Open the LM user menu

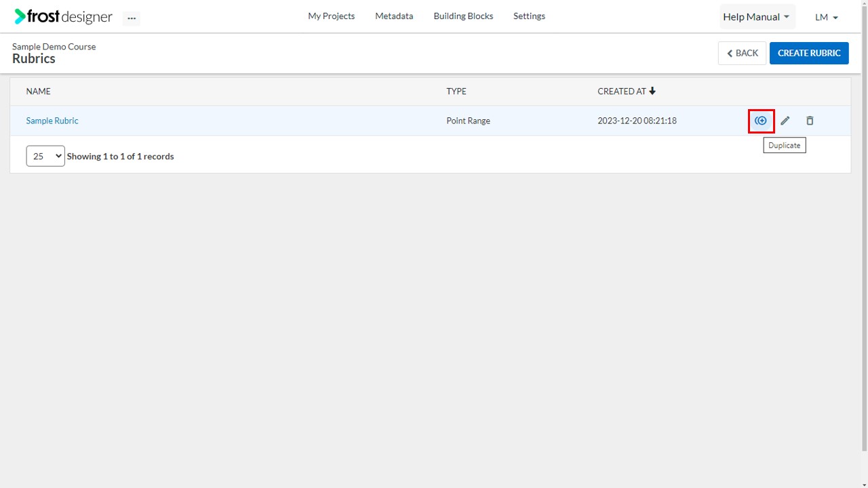pyautogui.click(x=827, y=17)
